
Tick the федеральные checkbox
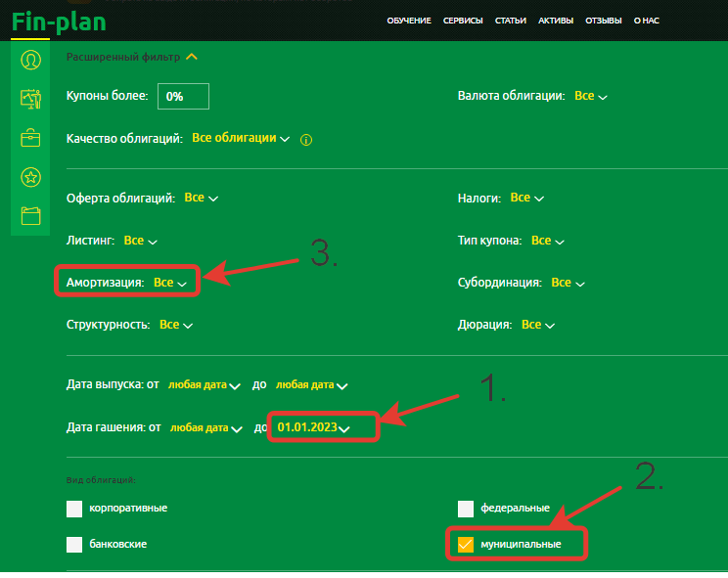[x=466, y=509]
